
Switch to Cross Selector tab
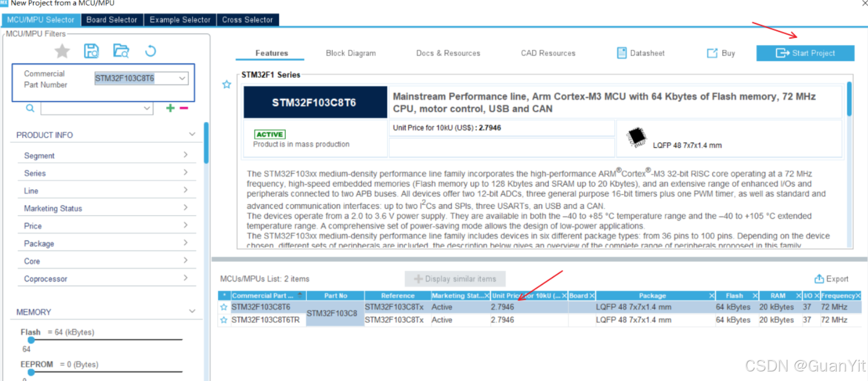coord(248,20)
